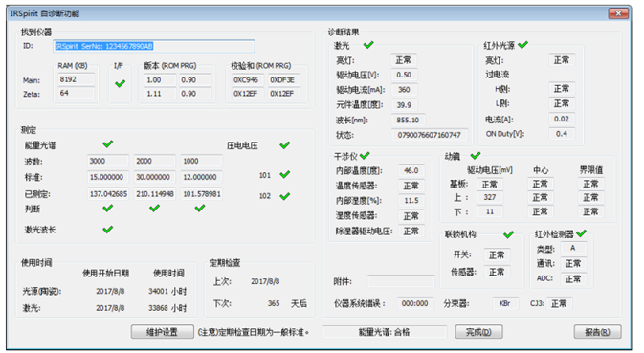Click the standard value 30.000000
The height and width of the screenshot is (353, 644).
click(154, 177)
